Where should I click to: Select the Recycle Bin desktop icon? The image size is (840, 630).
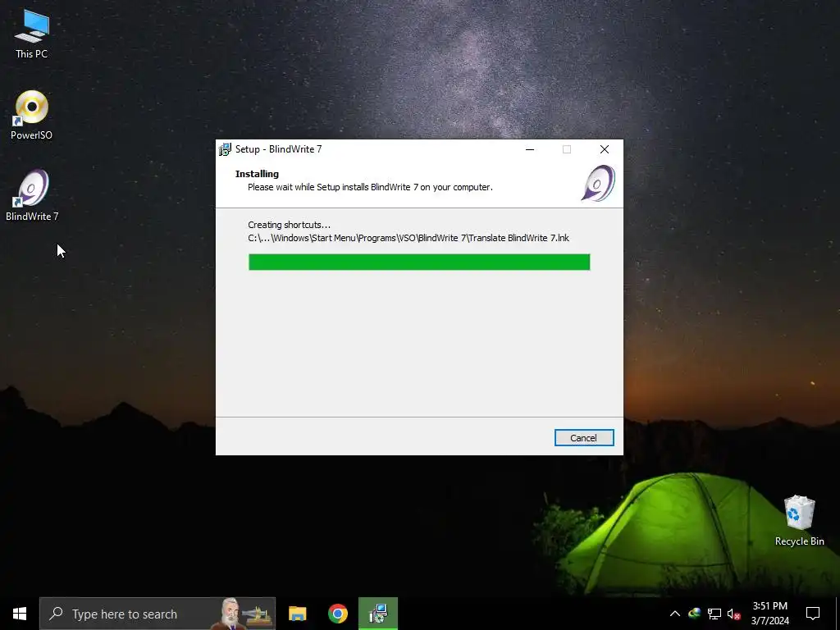click(x=799, y=521)
